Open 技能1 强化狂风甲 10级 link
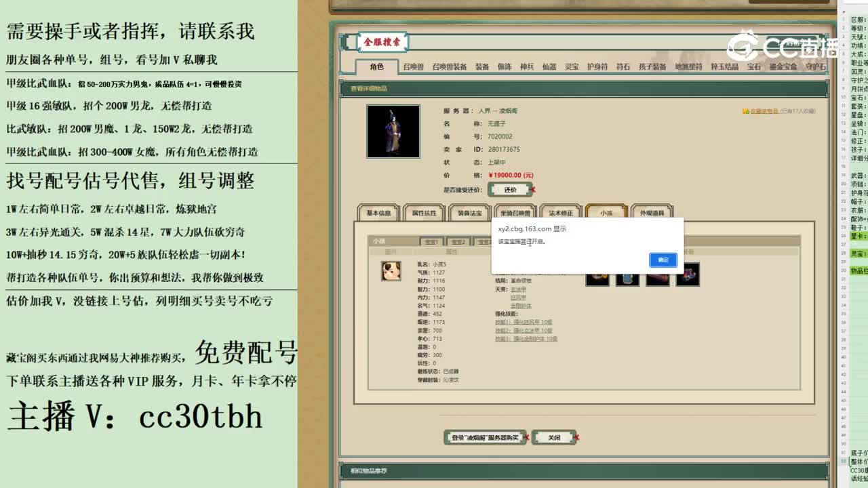The image size is (868, 488). (524, 322)
